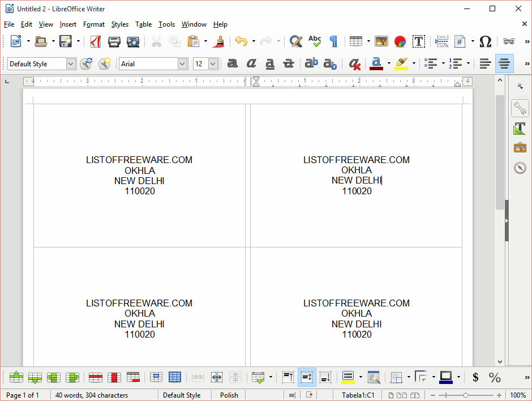Open the File menu
Screen dimensions: 532x401
pos(9,24)
